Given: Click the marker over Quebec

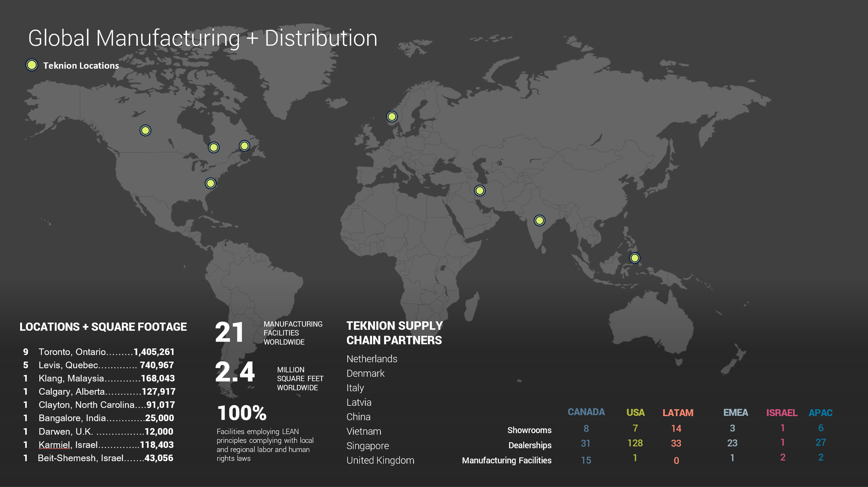Looking at the screenshot, I should click(244, 146).
